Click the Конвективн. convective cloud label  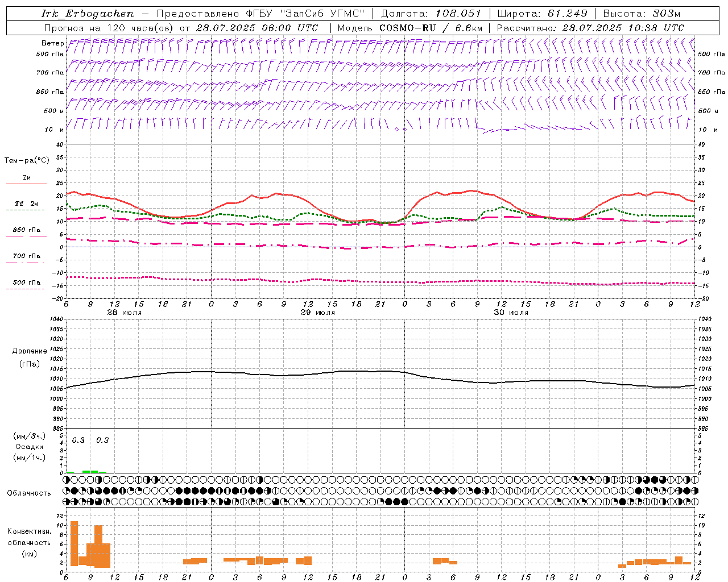click(x=30, y=531)
